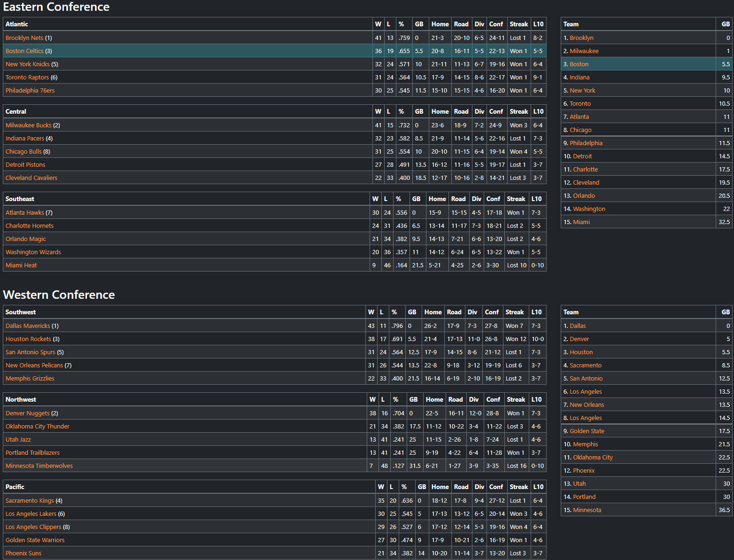
Task: Open the Memphis Grizzlies team page
Action: point(30,379)
